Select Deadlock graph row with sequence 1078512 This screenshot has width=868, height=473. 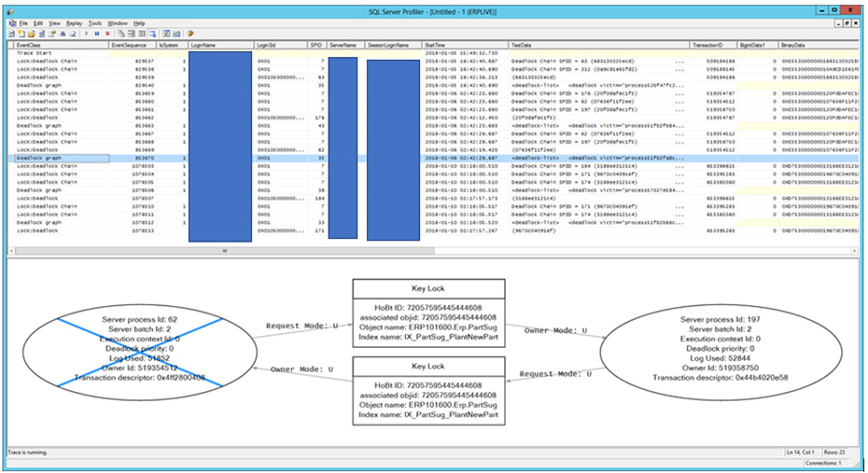coord(433,222)
